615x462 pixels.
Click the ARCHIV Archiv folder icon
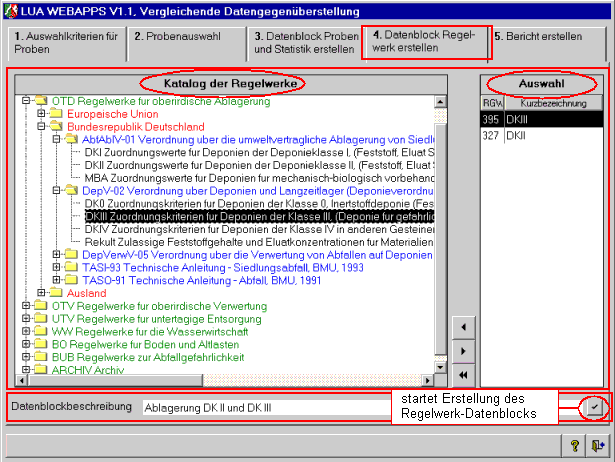tap(41, 370)
